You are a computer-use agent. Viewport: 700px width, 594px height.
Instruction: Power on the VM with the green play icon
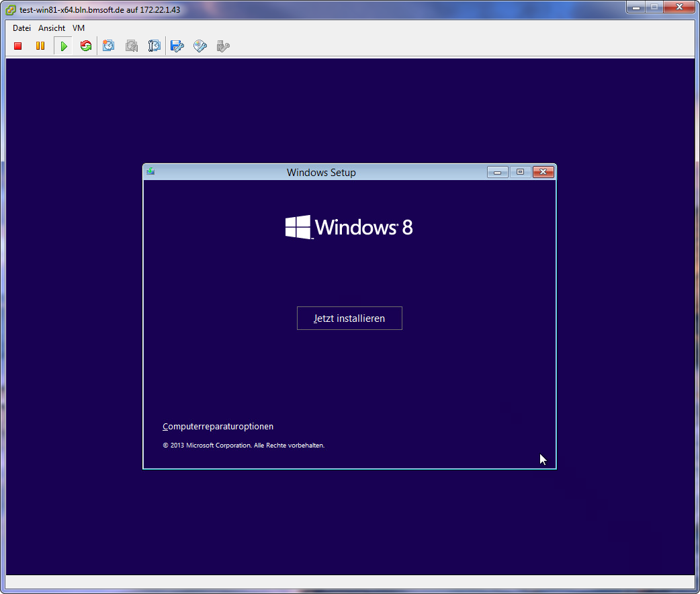point(64,46)
